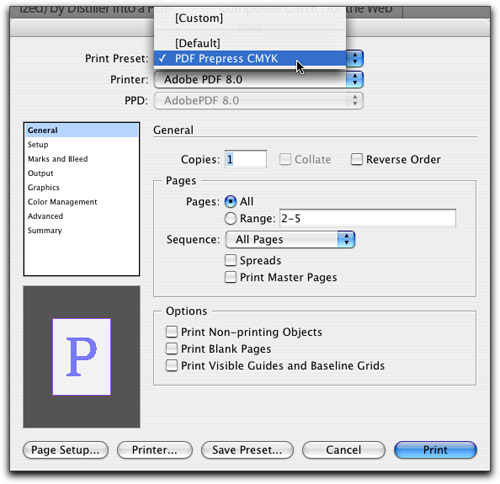Choose [Custom] in the preset menu

pos(250,18)
